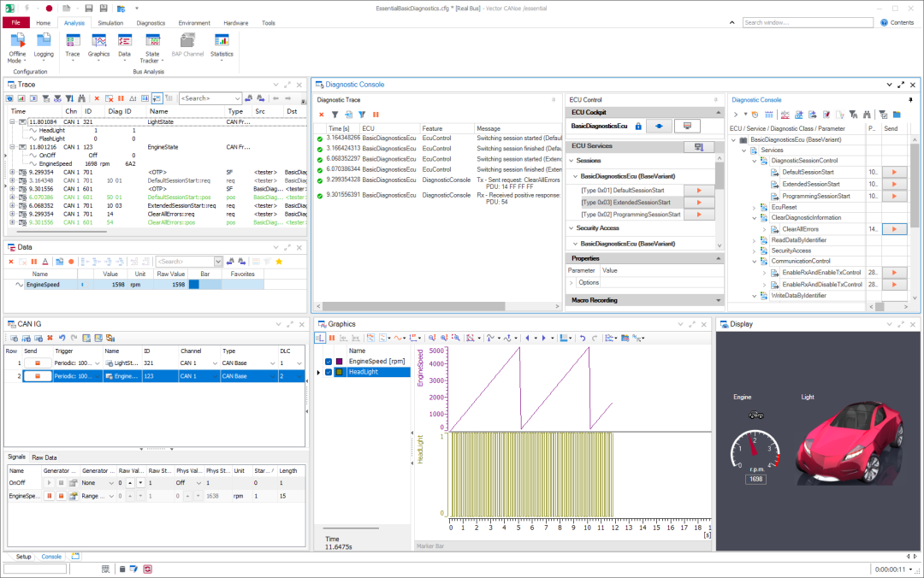This screenshot has width=924, height=578.
Task: Click the blue filter icon in Diagnostic Trace
Action: click(362, 115)
